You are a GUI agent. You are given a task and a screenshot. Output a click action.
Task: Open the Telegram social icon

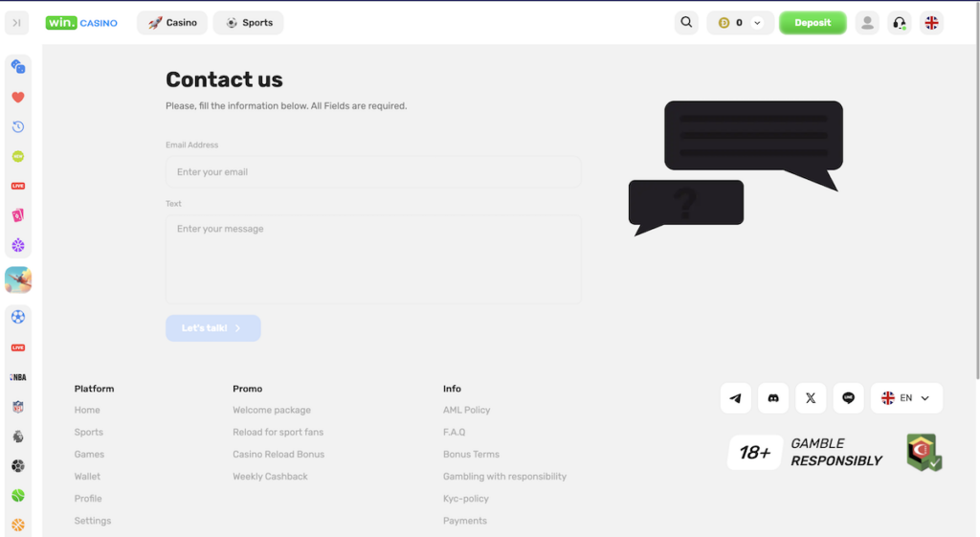pos(736,398)
